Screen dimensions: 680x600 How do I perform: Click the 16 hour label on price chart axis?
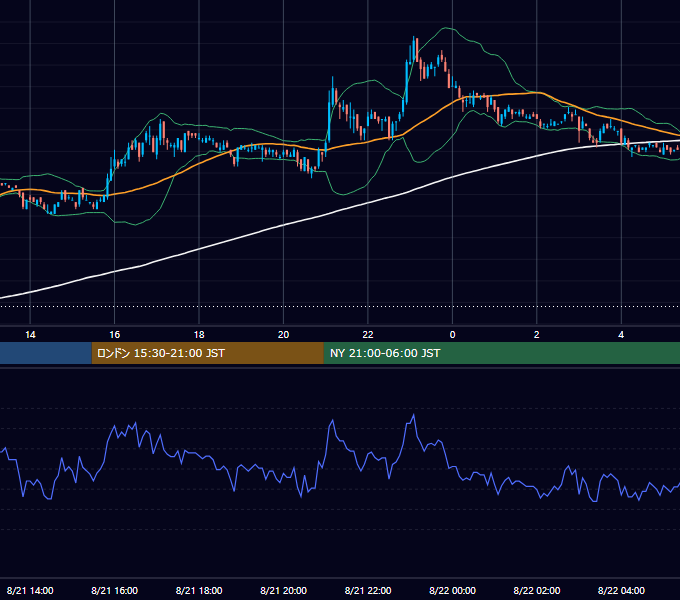tap(114, 335)
